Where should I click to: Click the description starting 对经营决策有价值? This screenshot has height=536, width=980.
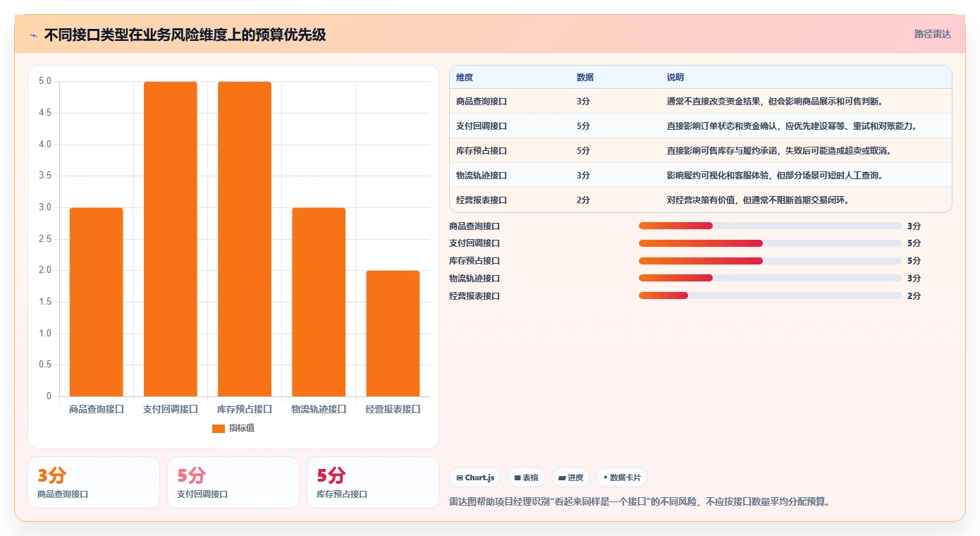(x=758, y=200)
